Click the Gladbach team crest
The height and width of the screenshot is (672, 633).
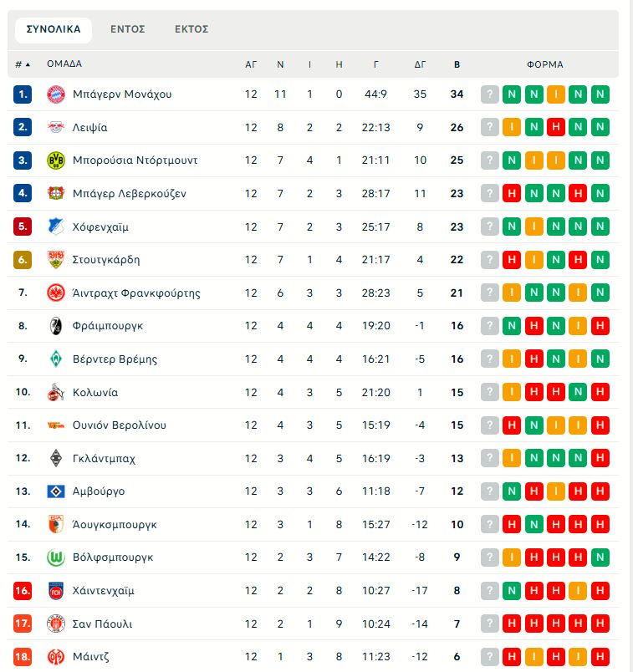[x=56, y=458]
